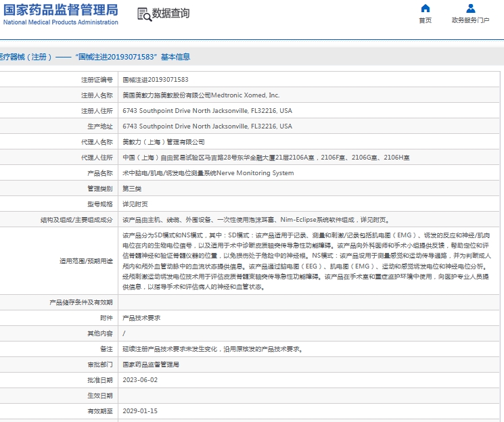Click the 结构及组成/主要组成成分 label
Screen dimensions: 504x422
[x=76, y=220]
